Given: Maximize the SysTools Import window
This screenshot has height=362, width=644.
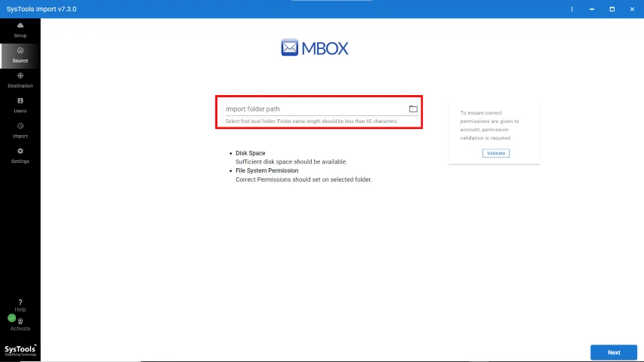Looking at the screenshot, I should (x=612, y=9).
